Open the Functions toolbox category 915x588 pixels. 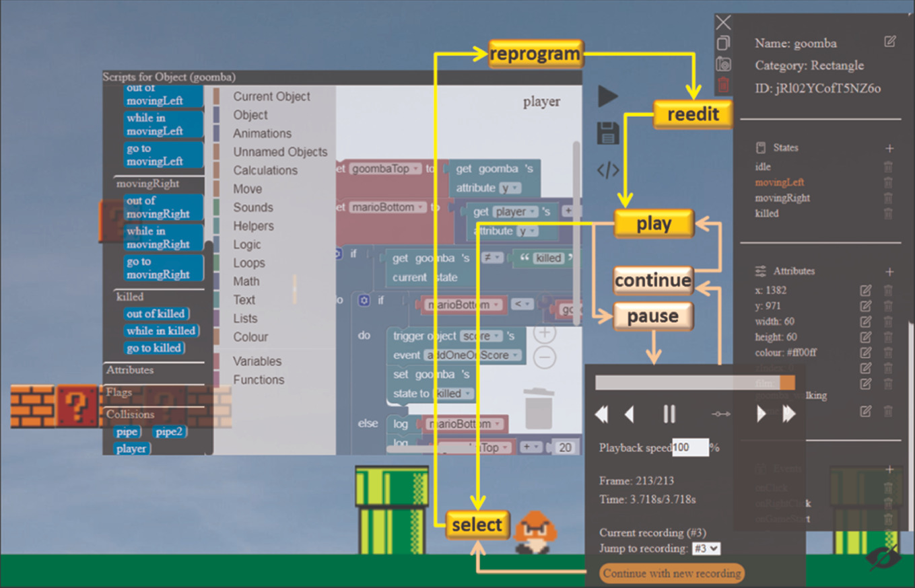(x=259, y=380)
